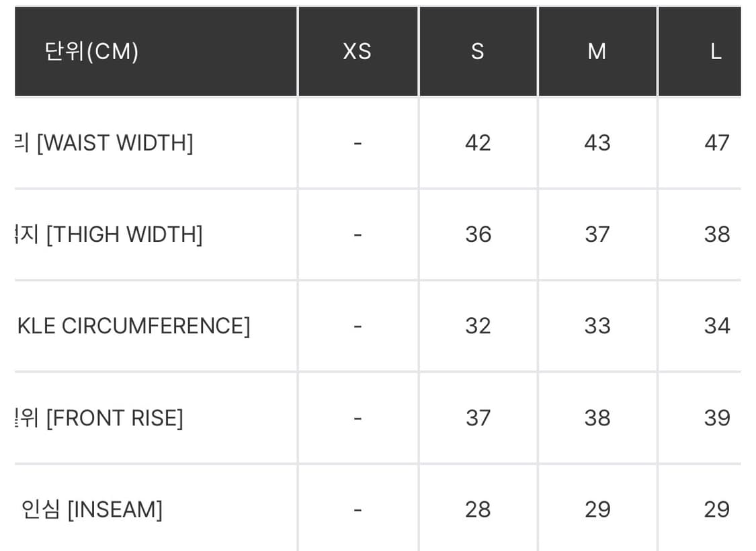Select inseam value 28 for size S

(x=478, y=509)
